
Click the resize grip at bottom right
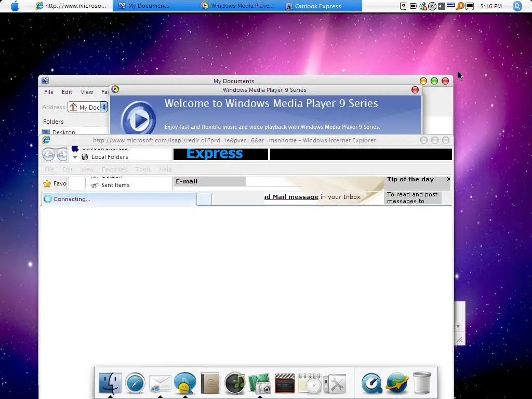(x=459, y=340)
